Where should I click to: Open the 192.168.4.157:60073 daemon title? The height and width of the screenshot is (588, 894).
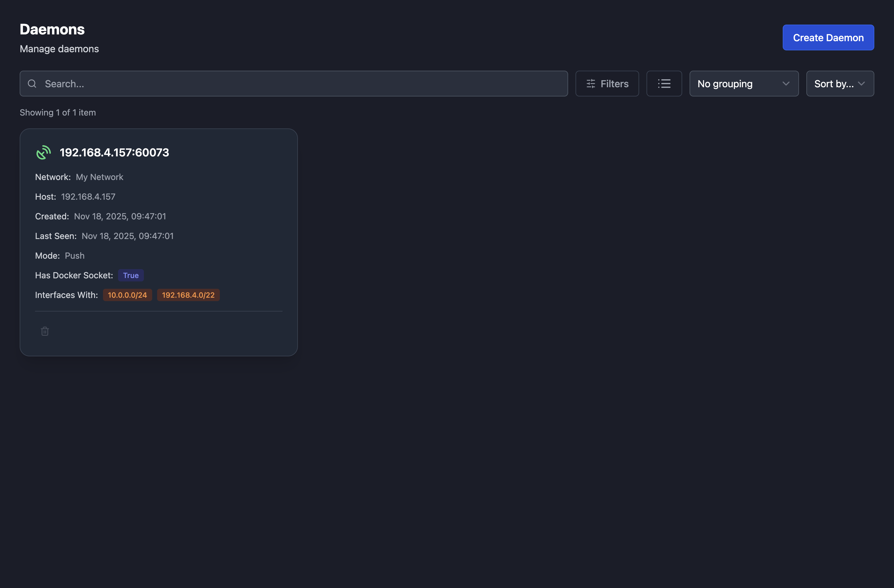click(114, 152)
